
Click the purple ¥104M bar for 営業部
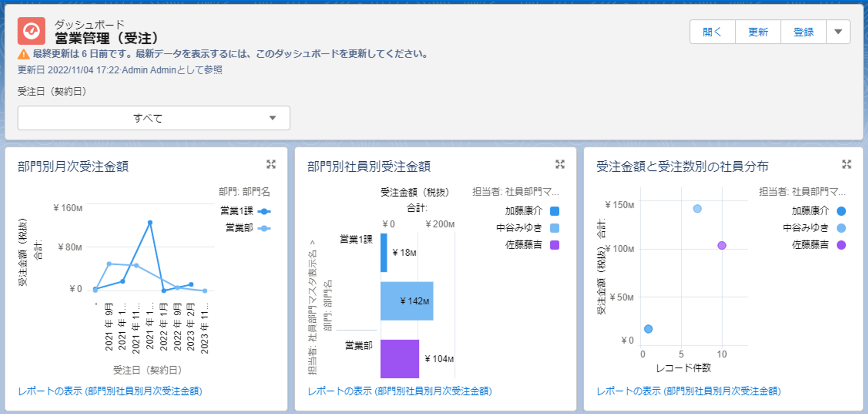(x=399, y=359)
